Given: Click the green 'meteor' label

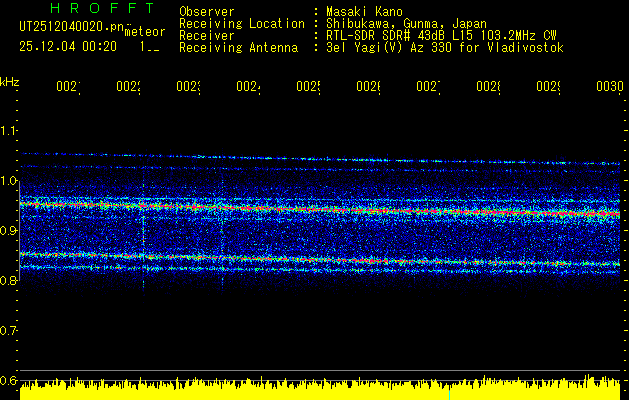Looking at the screenshot, I should [x=145, y=32].
